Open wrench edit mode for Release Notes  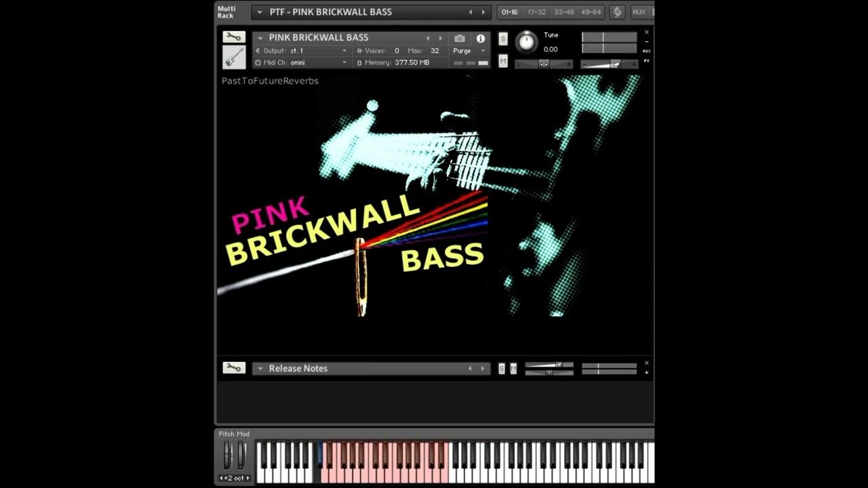[x=234, y=368]
